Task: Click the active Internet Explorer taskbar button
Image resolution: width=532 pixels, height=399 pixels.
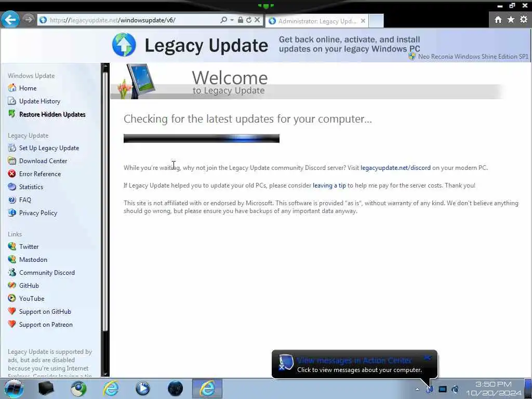Action: [207, 389]
